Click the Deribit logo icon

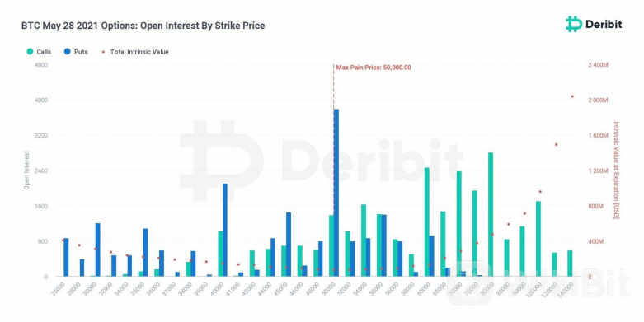573,24
